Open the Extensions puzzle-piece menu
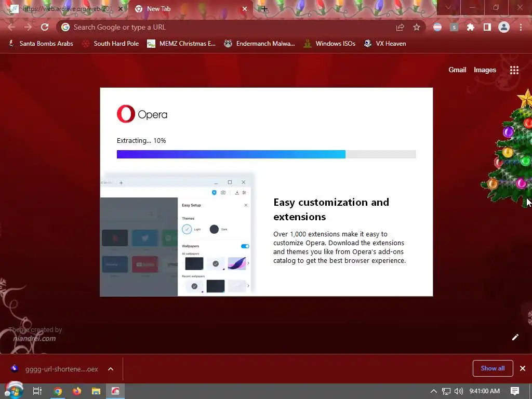Viewport: 532px width, 399px height. tap(471, 27)
